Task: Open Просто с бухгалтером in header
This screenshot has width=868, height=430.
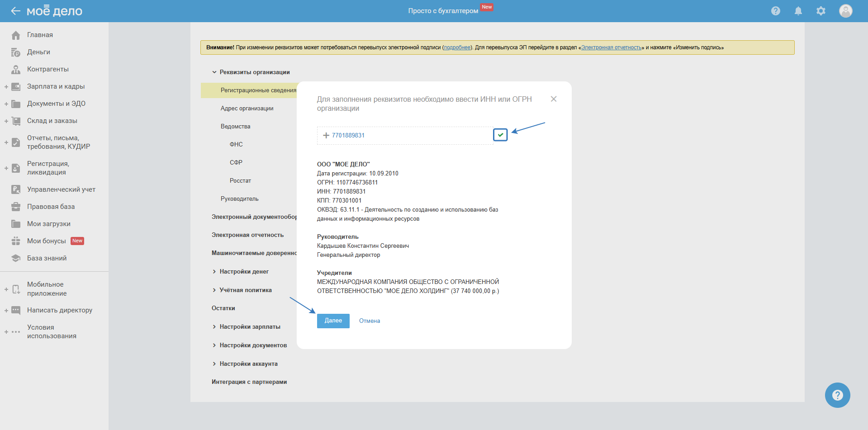Action: [443, 11]
